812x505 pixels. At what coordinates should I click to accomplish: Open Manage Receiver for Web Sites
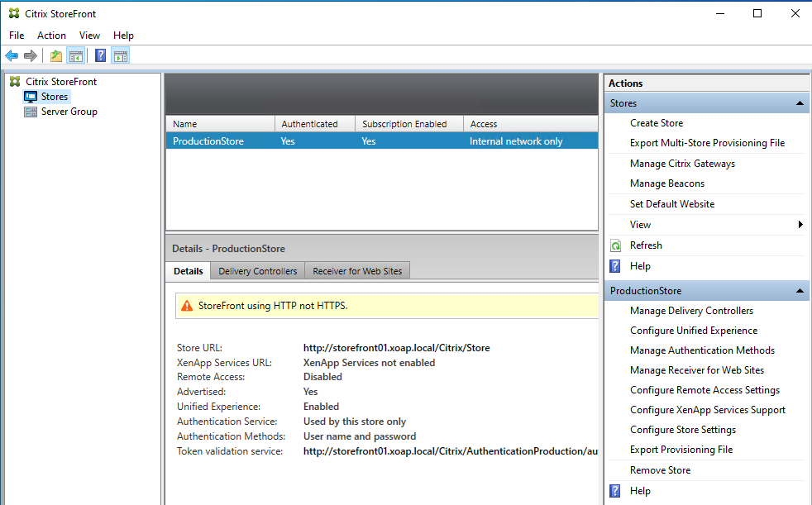coord(696,370)
